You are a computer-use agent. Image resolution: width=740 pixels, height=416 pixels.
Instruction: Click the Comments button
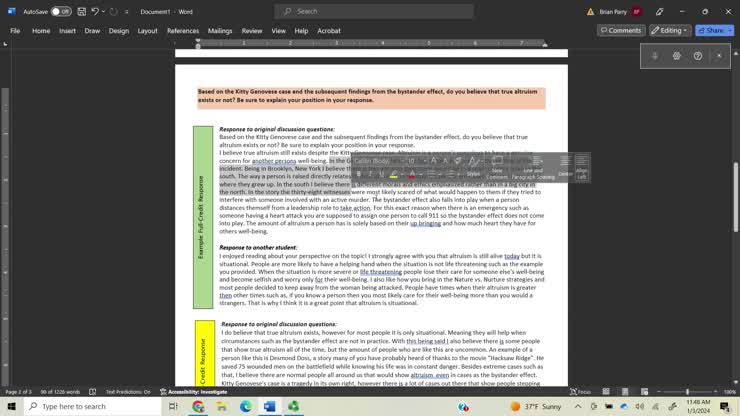[620, 31]
